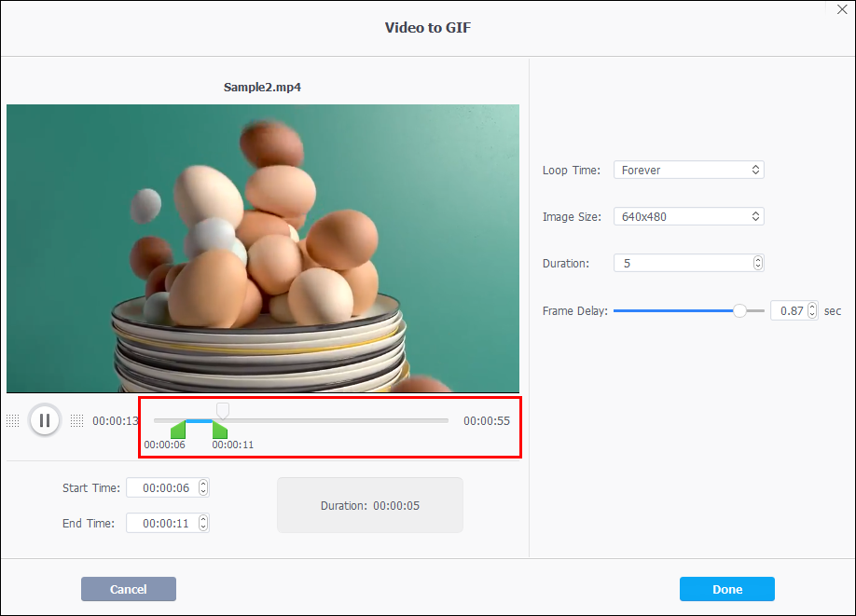Click the playhead handle on the timeline
This screenshot has height=616, width=856.
[222, 411]
